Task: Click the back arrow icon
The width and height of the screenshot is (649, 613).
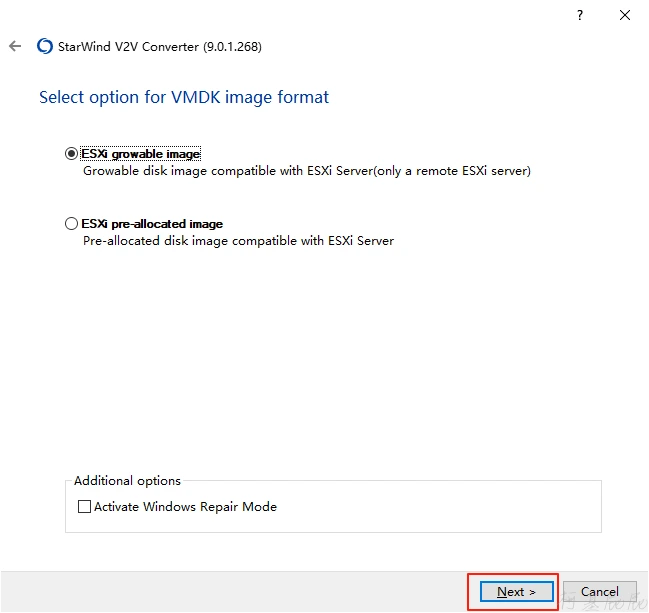Action: pyautogui.click(x=15, y=47)
